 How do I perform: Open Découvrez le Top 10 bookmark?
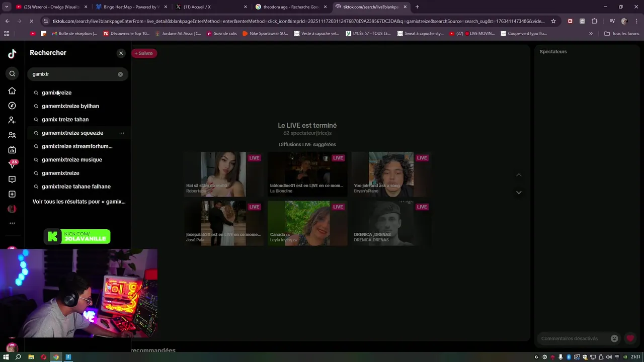[126, 34]
